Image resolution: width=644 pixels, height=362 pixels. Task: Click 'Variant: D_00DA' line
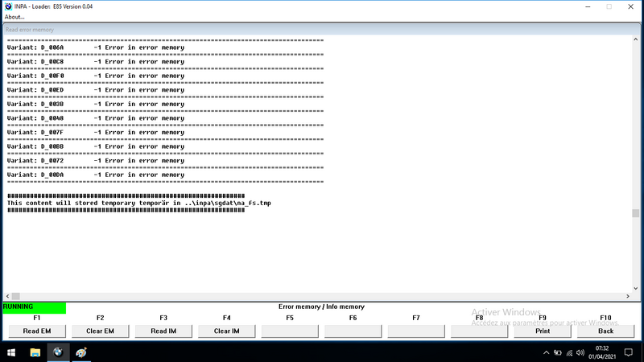[x=95, y=175]
